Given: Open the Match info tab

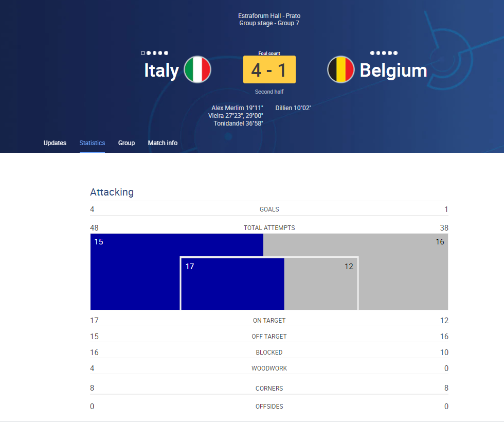Looking at the screenshot, I should click(163, 143).
